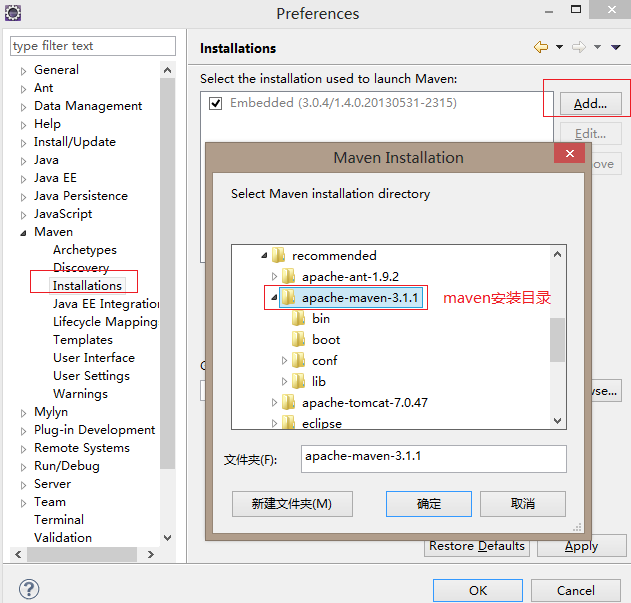The image size is (631, 603).
Task: Click preferences tree horizontal scroll left arrow
Action: click(19, 554)
